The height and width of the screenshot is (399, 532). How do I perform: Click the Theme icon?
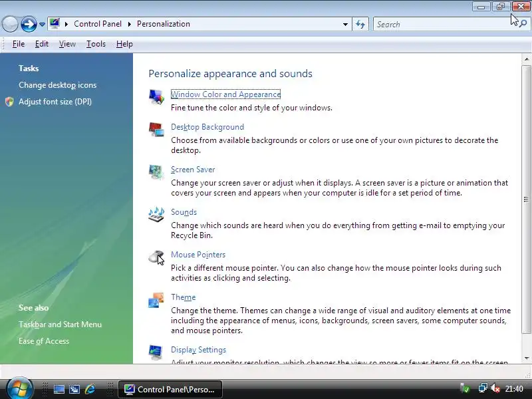pos(156,300)
